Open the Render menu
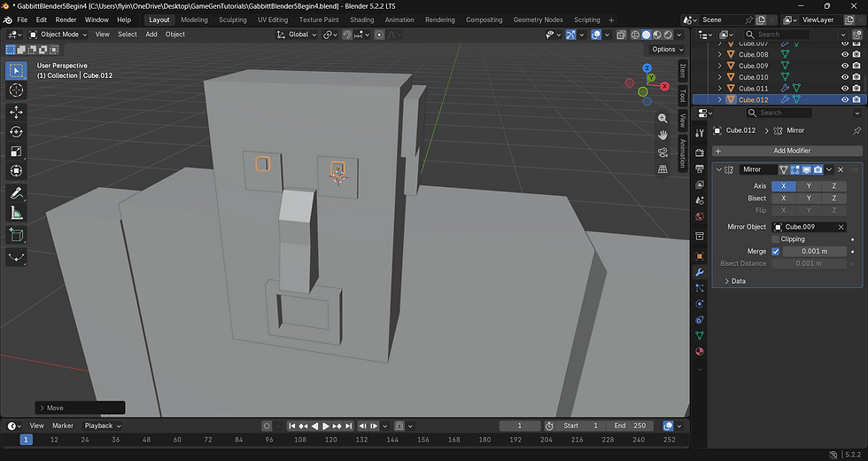The image size is (868, 461). coord(66,20)
